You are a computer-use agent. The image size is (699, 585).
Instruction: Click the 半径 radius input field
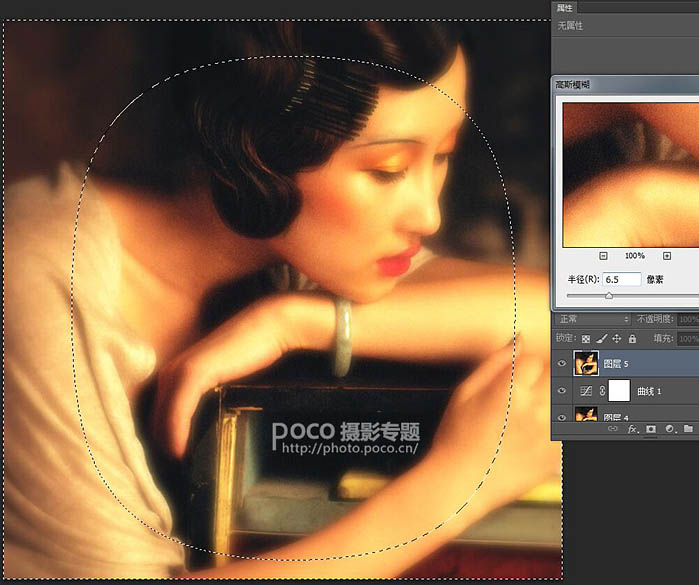coord(622,280)
